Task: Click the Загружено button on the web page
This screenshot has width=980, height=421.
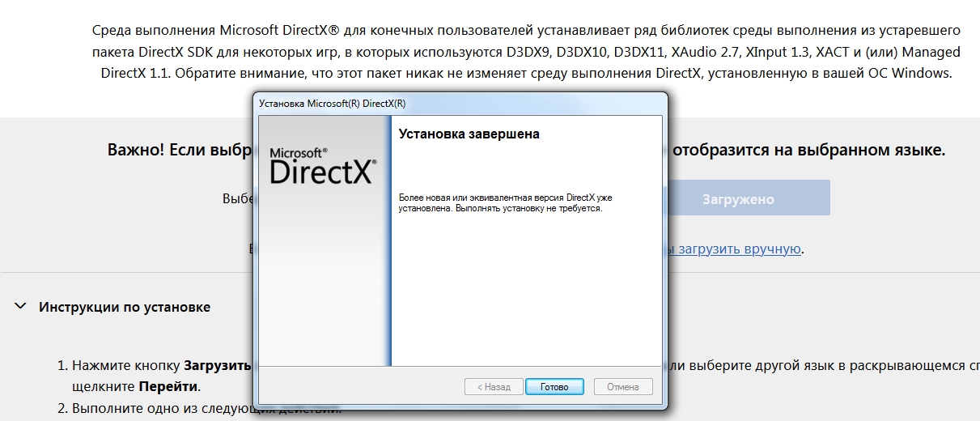Action: 737,198
